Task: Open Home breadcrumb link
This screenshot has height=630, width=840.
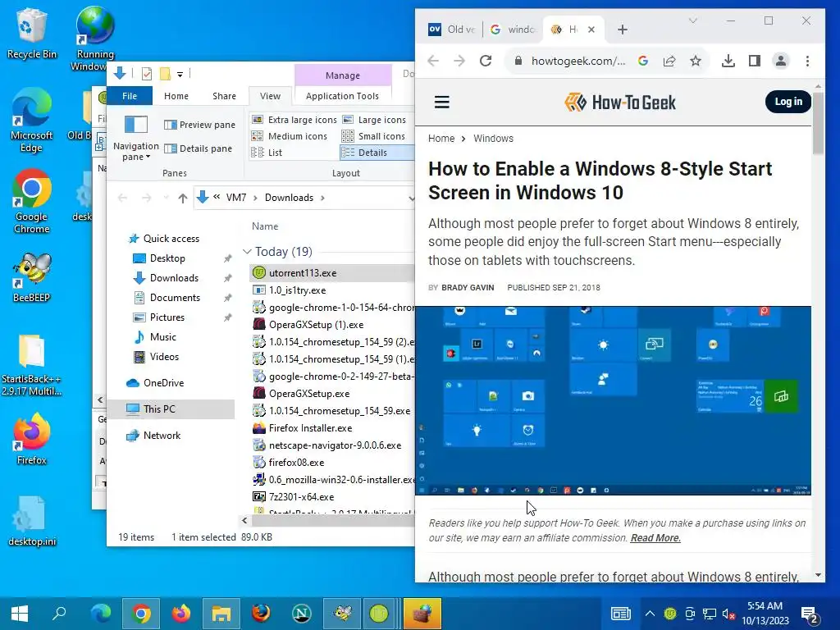Action: pos(441,138)
